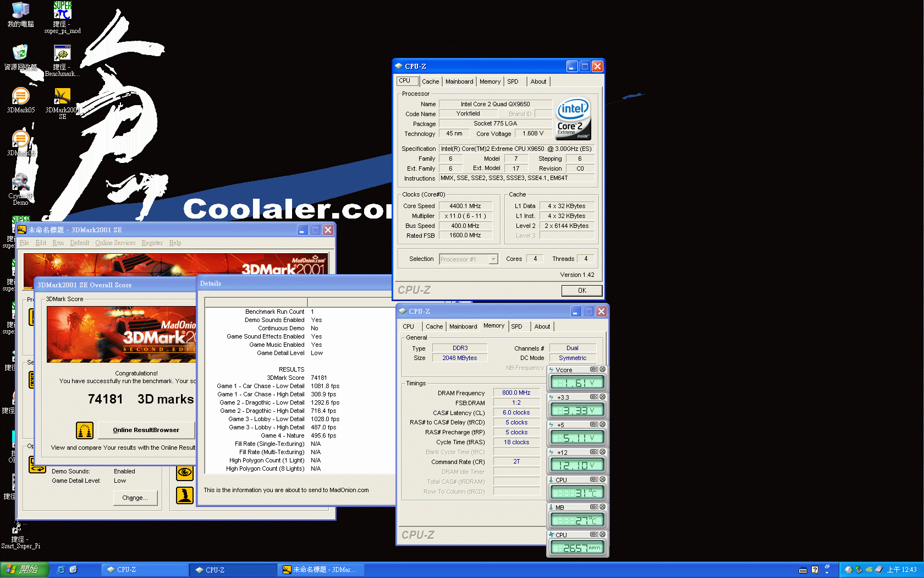Click the help icon in system tray

[815, 570]
